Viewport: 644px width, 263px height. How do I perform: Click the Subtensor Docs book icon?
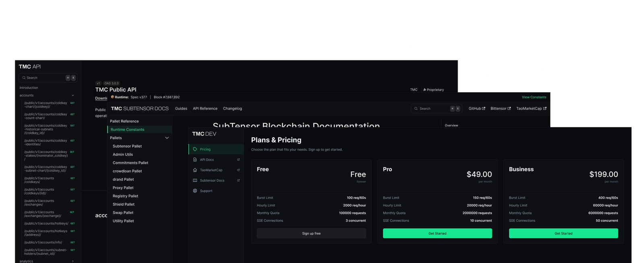click(195, 180)
